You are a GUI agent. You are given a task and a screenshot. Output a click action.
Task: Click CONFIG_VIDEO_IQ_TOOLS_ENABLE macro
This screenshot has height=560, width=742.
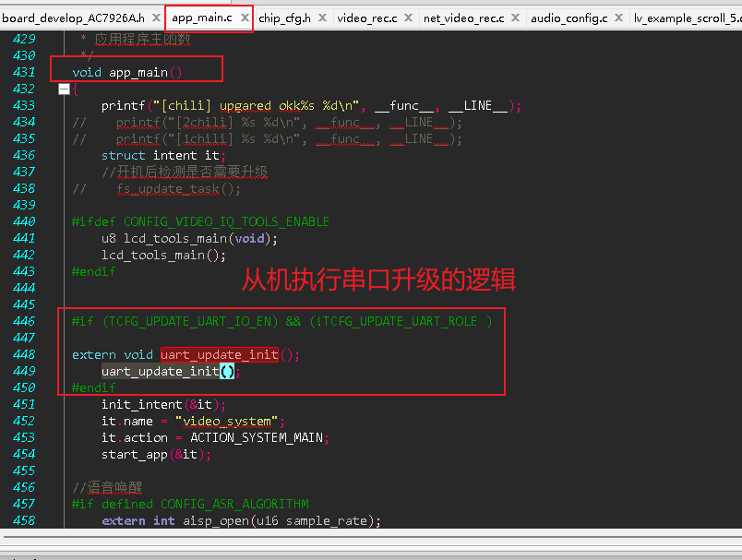pos(227,221)
